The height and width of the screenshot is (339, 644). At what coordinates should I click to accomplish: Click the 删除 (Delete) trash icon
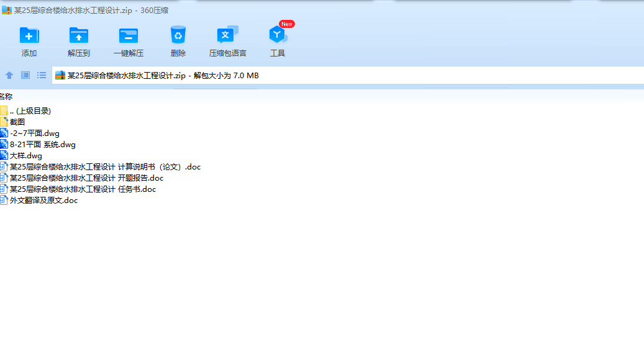click(x=178, y=35)
